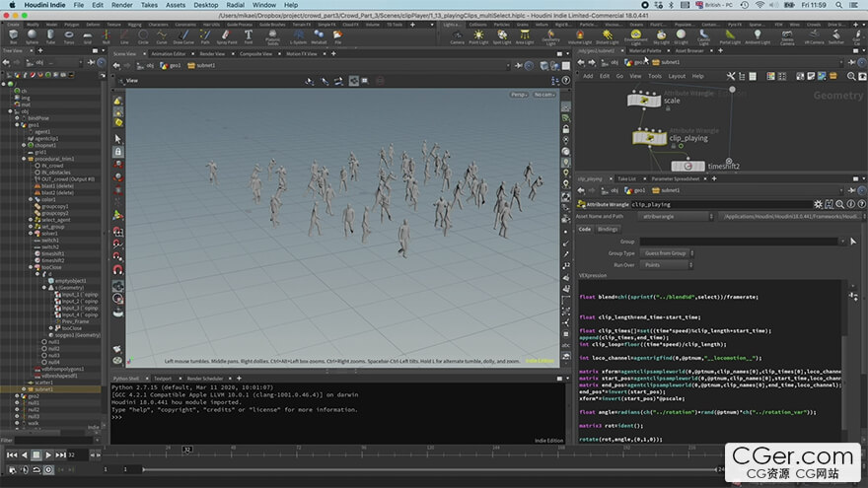
Task: Select the Point Light shelf tool
Action: click(478, 37)
